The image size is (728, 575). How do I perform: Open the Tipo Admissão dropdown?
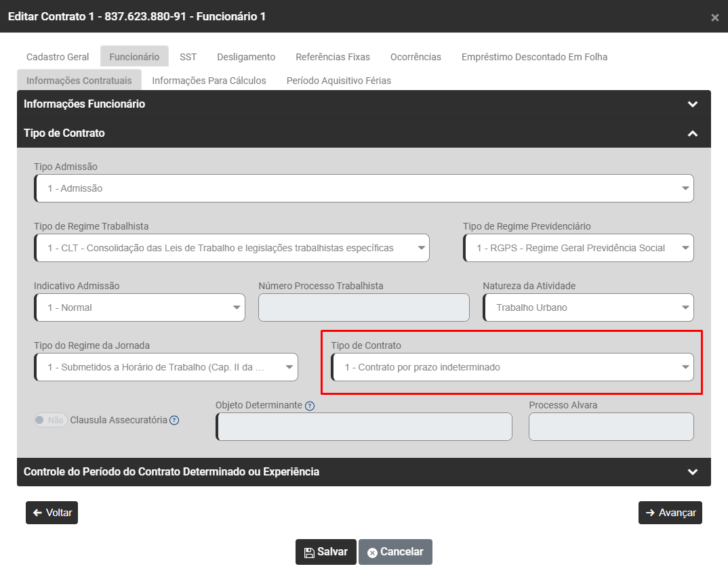(x=363, y=188)
